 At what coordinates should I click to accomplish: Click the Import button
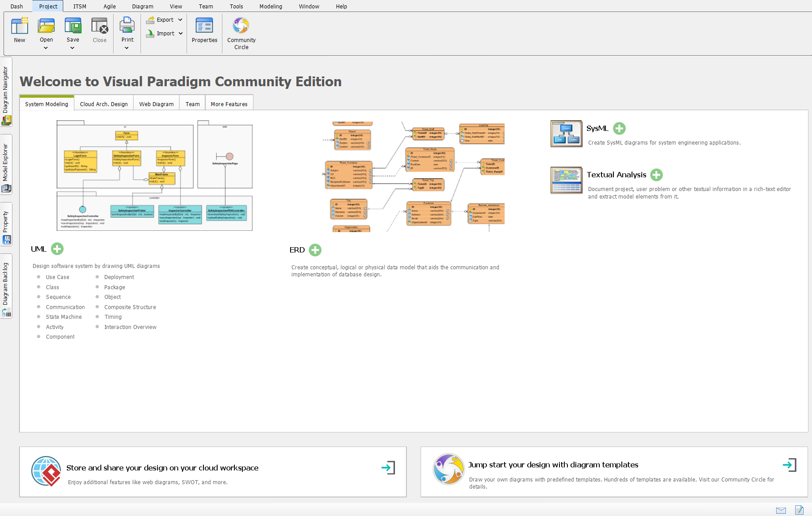click(x=161, y=34)
